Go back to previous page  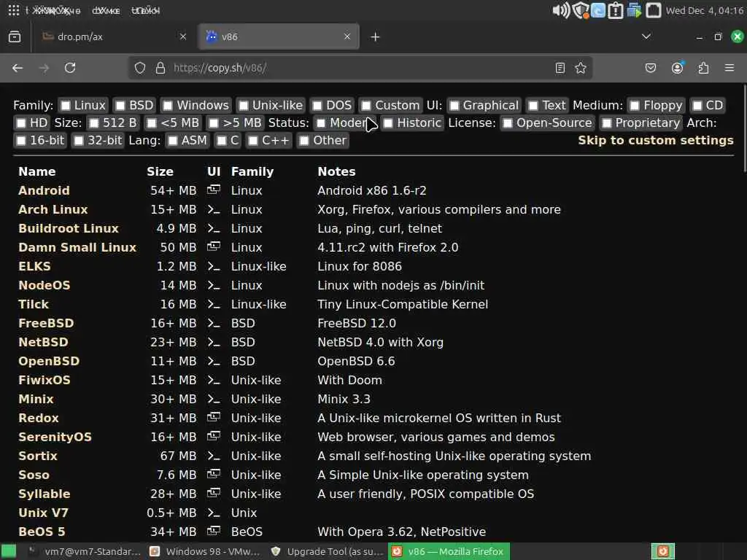coord(18,68)
